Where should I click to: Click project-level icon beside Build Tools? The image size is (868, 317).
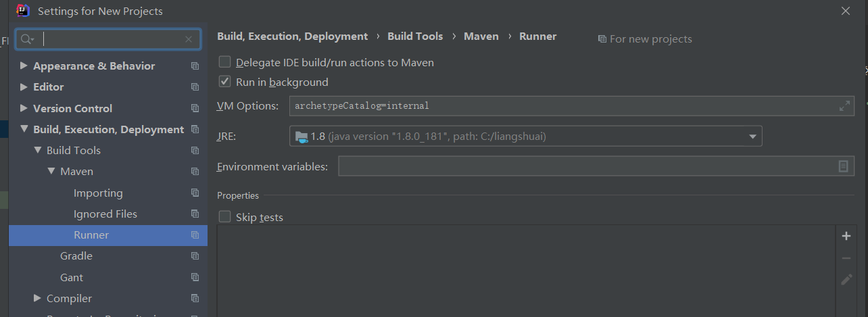[195, 151]
